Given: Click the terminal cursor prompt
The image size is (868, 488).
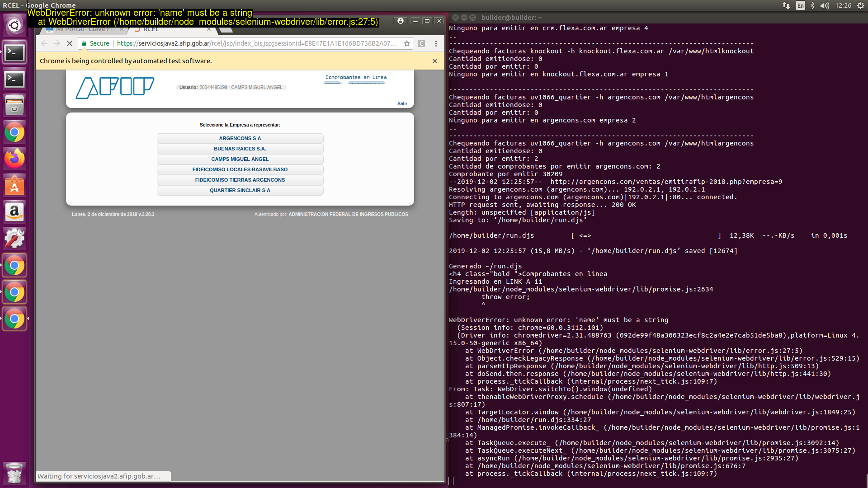Looking at the screenshot, I should click(x=451, y=481).
